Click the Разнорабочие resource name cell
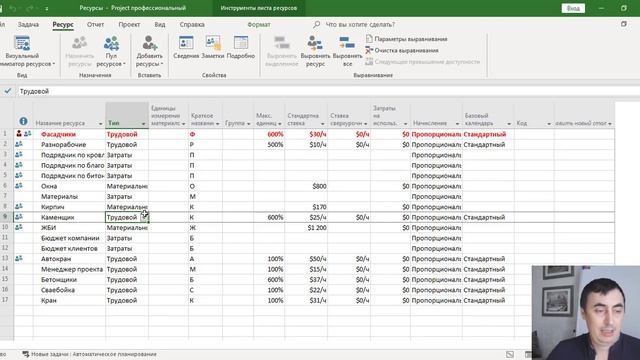The image size is (640, 360). (x=69, y=144)
